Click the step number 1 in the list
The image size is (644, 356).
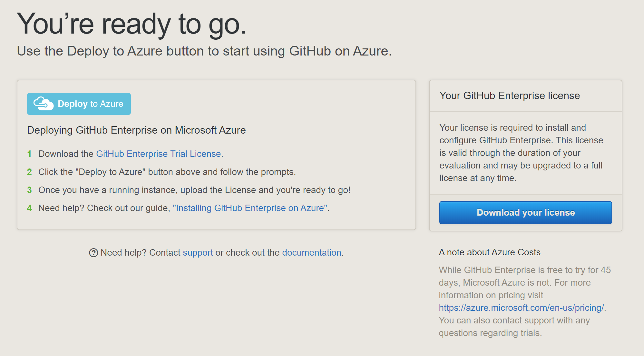pyautogui.click(x=29, y=154)
